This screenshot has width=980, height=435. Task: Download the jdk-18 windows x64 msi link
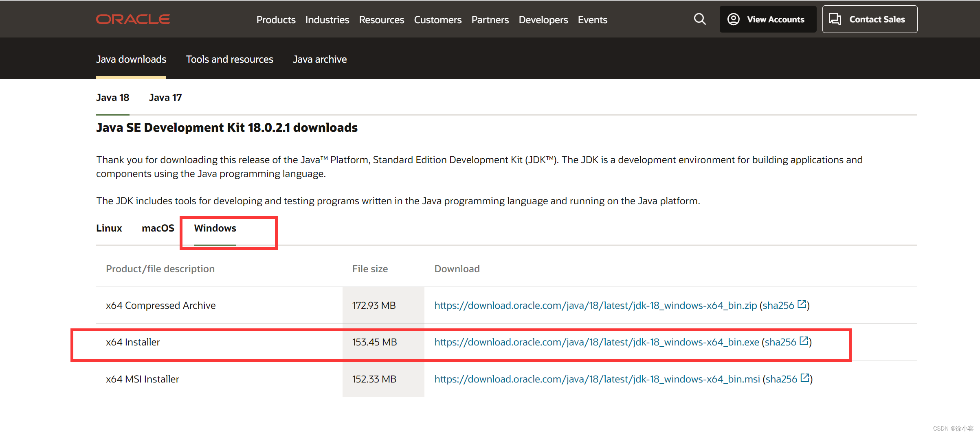pyautogui.click(x=597, y=379)
